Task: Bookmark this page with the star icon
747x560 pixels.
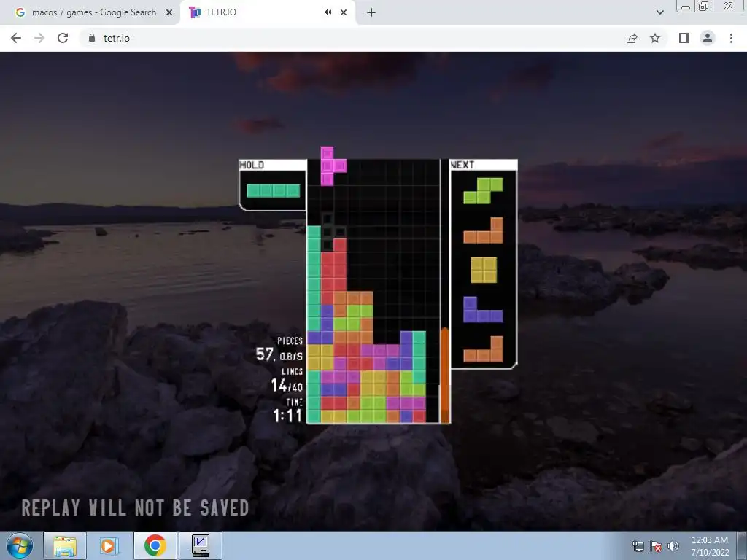Action: (x=655, y=38)
